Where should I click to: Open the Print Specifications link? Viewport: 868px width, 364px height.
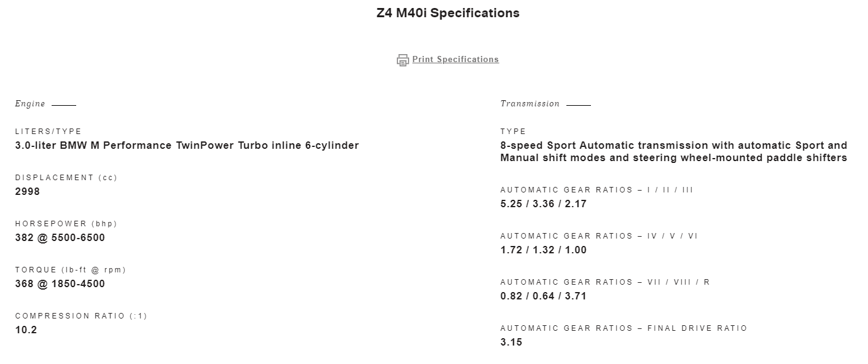(x=455, y=60)
